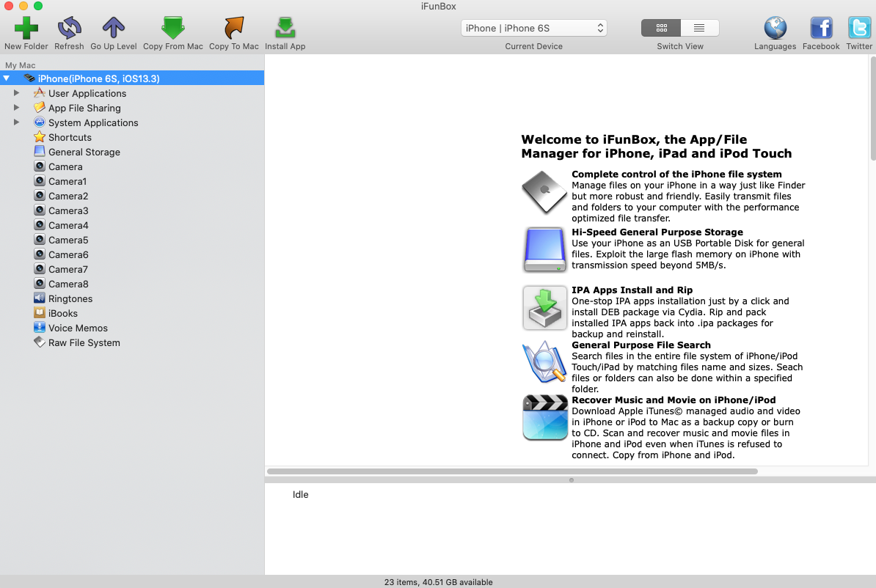The width and height of the screenshot is (876, 588).
Task: Click the App File Sharing folder icon
Action: [x=39, y=107]
